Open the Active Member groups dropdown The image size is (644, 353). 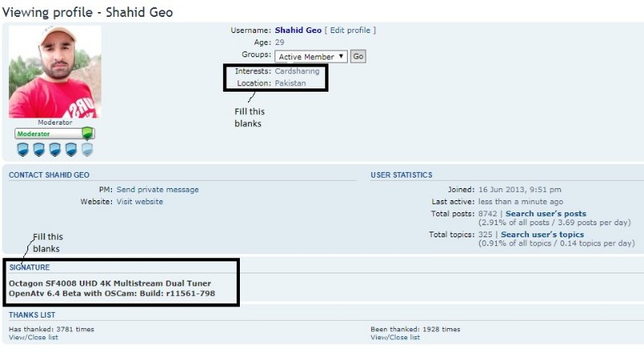(x=311, y=56)
